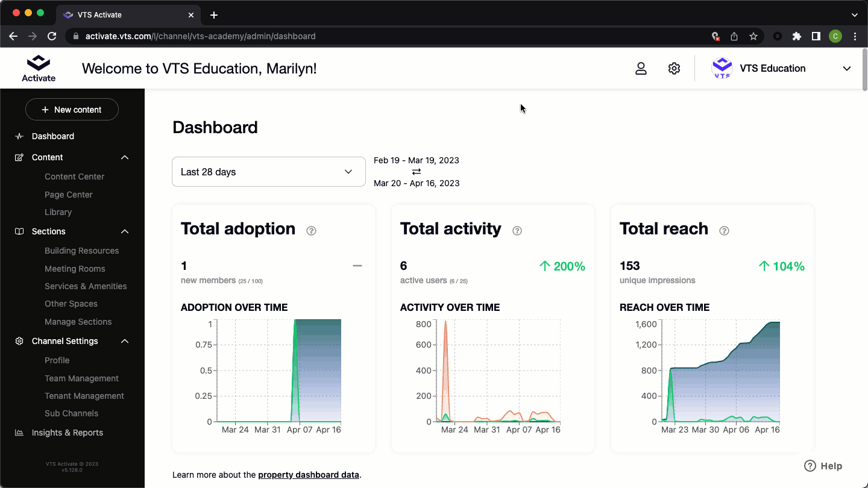Screen dimensions: 868x488
Task: Click the Channel Settings gear icon
Action: [19, 341]
